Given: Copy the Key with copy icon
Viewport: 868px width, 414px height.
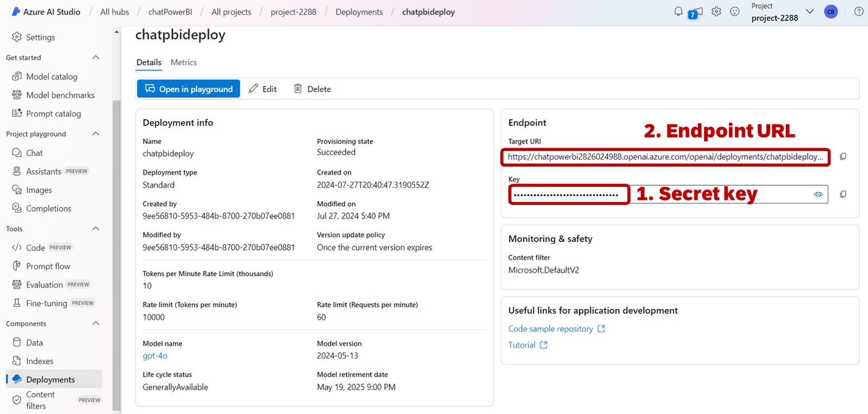Looking at the screenshot, I should pyautogui.click(x=843, y=194).
